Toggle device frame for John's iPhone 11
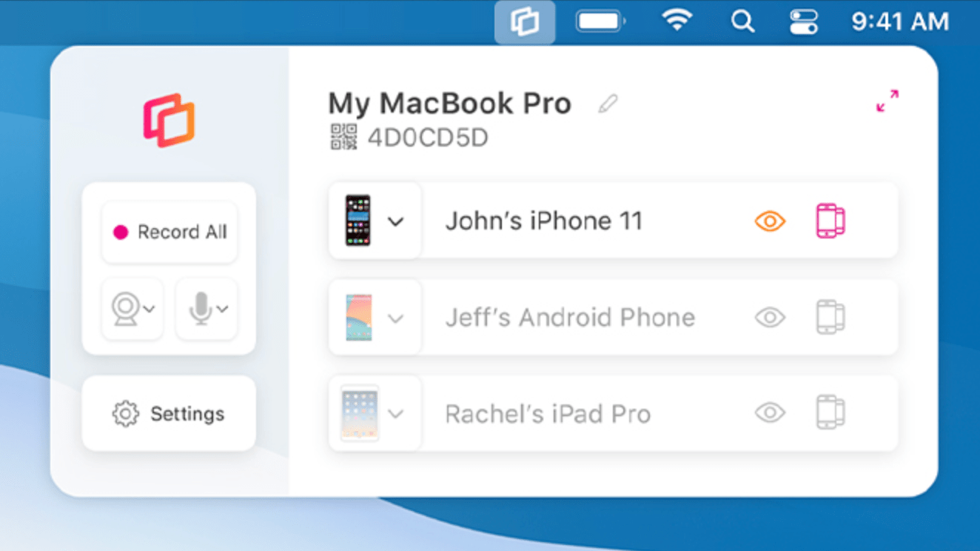 pyautogui.click(x=830, y=221)
